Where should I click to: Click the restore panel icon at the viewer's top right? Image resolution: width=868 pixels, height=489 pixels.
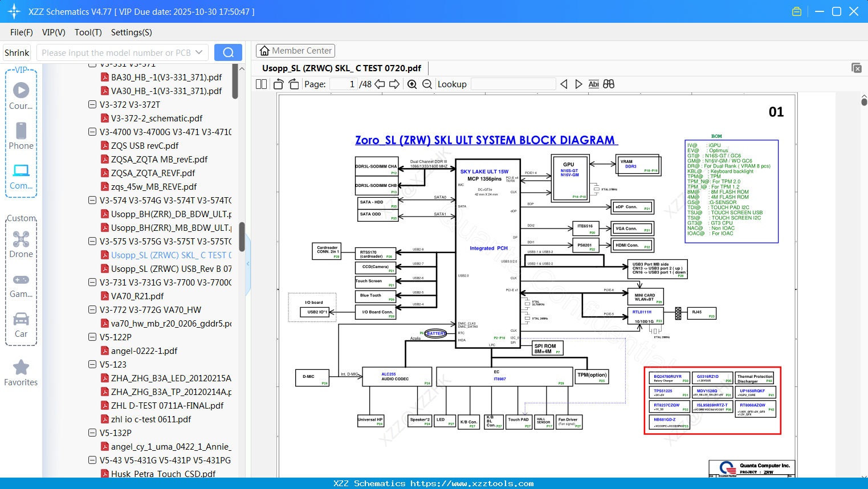pyautogui.click(x=857, y=68)
